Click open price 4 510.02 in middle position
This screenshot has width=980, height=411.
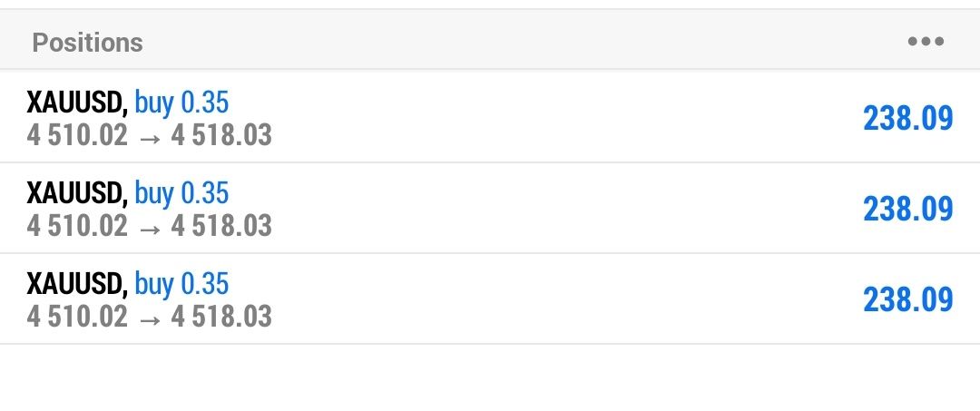tap(77, 225)
